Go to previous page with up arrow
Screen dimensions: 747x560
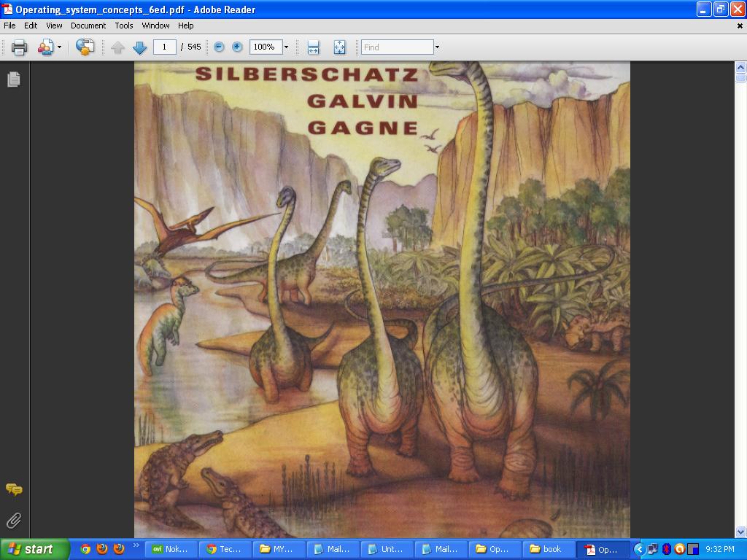pyautogui.click(x=117, y=47)
